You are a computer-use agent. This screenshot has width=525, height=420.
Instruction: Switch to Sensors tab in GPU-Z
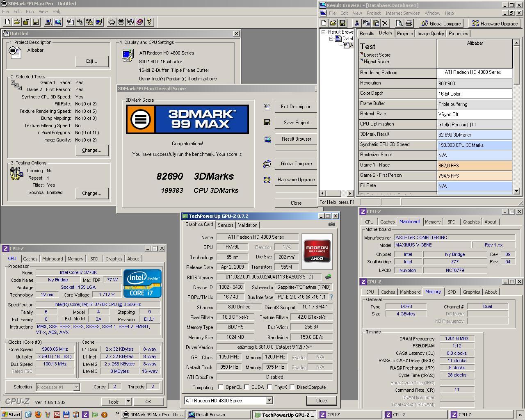[x=226, y=225]
